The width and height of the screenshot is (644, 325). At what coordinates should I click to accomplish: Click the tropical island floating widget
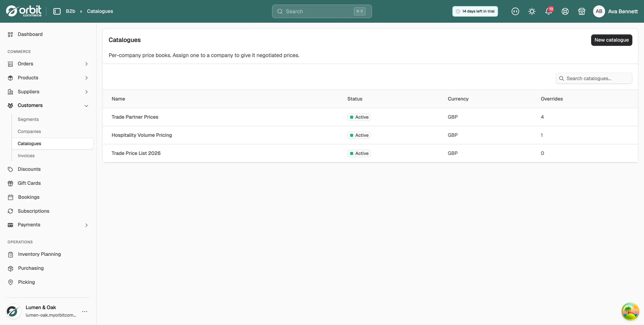pyautogui.click(x=630, y=311)
